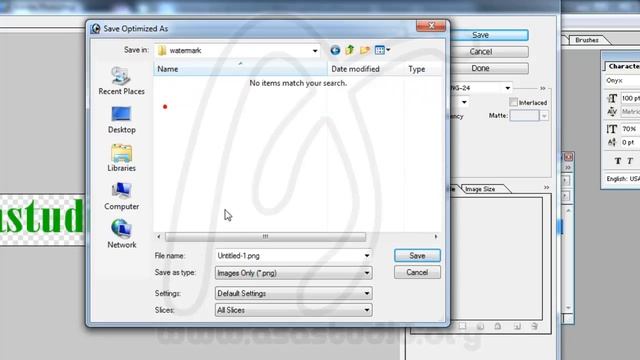
Task: Click lock icon below color table
Action: click(x=498, y=326)
